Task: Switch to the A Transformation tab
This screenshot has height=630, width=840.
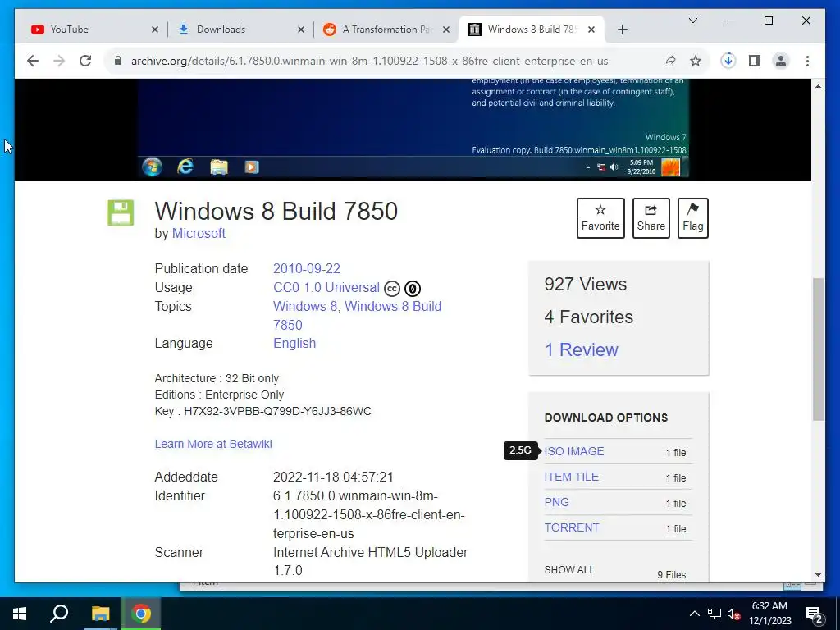Action: pos(386,30)
